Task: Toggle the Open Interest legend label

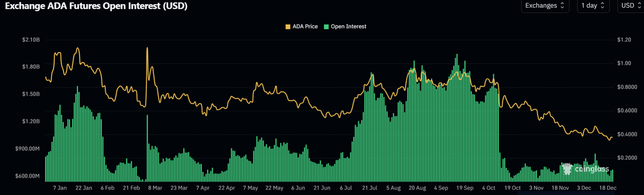Action: coord(348,26)
